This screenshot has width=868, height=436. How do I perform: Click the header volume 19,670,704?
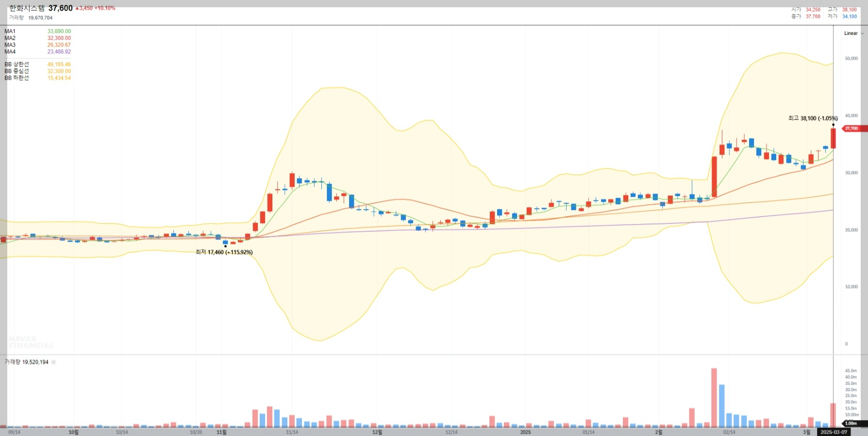40,18
